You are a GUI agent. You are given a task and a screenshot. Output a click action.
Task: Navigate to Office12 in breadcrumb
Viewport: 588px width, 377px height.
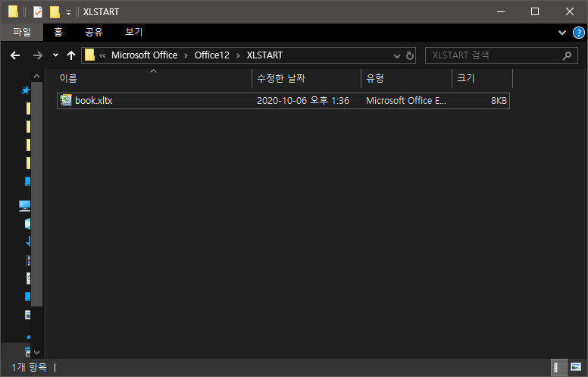coord(211,55)
